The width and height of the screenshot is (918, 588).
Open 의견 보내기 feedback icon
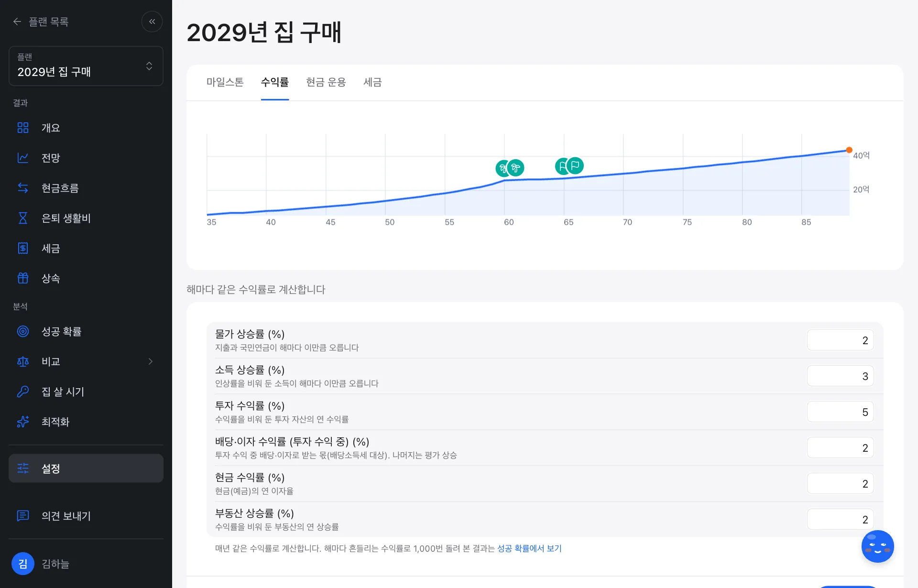coord(23,516)
